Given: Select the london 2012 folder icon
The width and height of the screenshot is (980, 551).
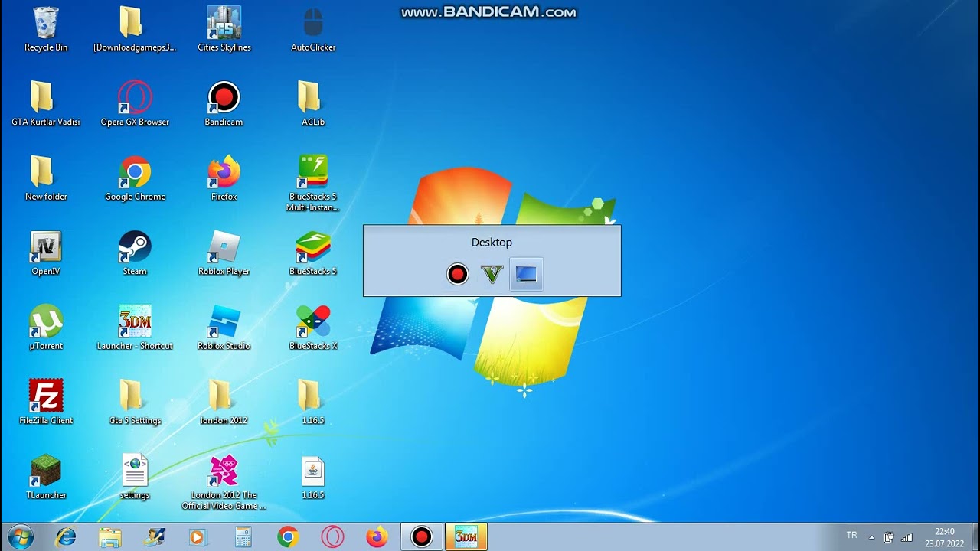Looking at the screenshot, I should (224, 403).
